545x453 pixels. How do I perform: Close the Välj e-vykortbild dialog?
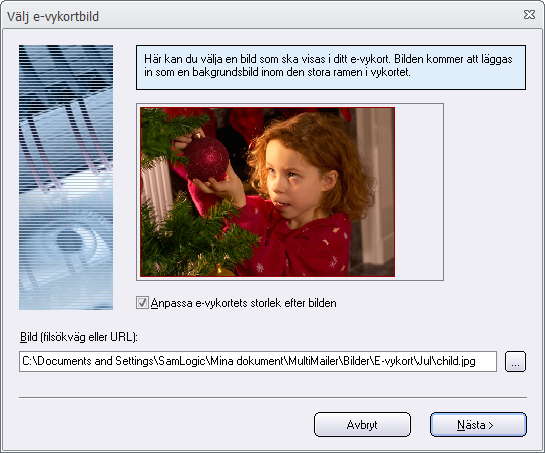point(529,15)
